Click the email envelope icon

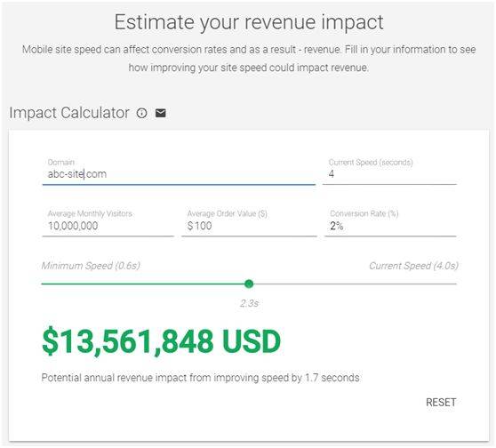click(161, 113)
